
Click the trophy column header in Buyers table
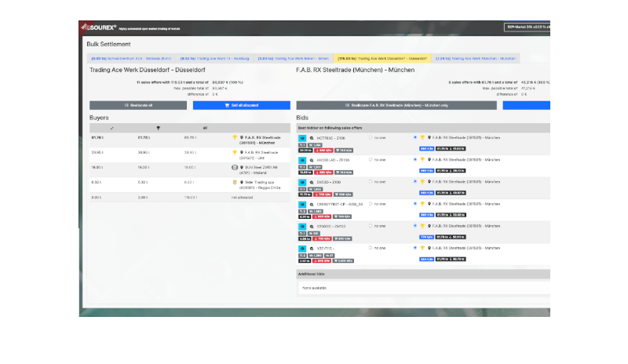pyautogui.click(x=159, y=128)
